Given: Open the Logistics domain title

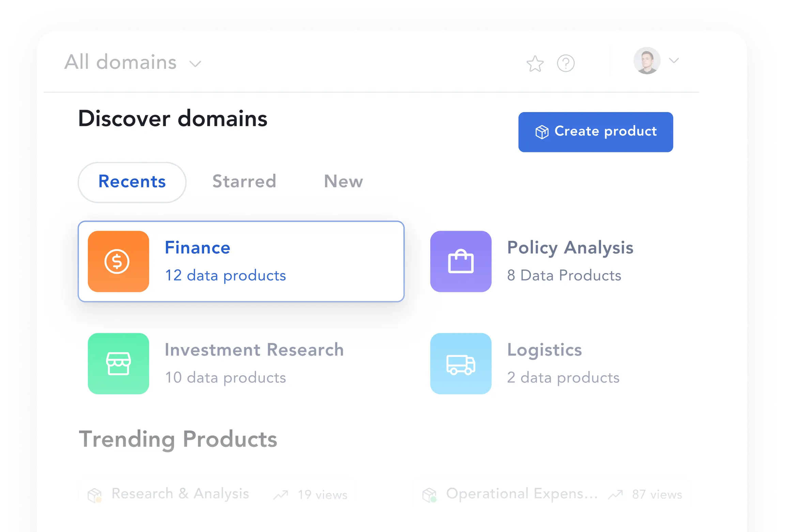Looking at the screenshot, I should click(544, 350).
